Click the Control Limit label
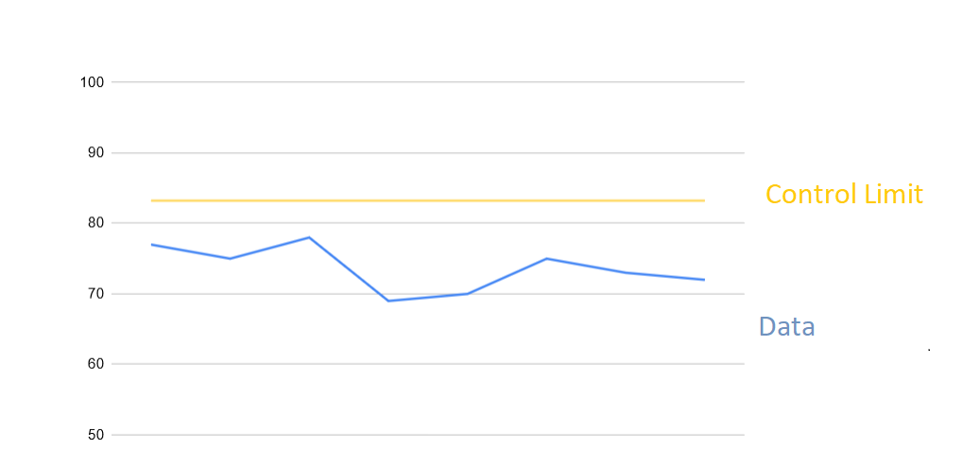 [x=844, y=195]
